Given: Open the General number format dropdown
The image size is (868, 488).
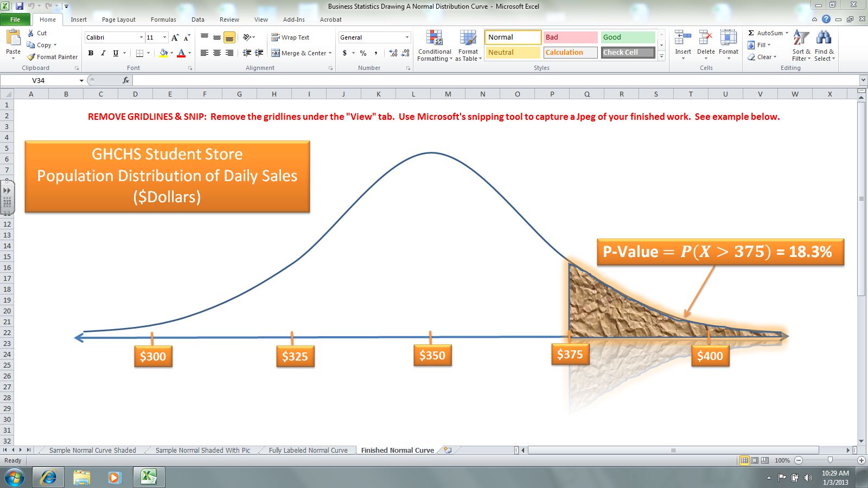Looking at the screenshot, I should tap(407, 37).
